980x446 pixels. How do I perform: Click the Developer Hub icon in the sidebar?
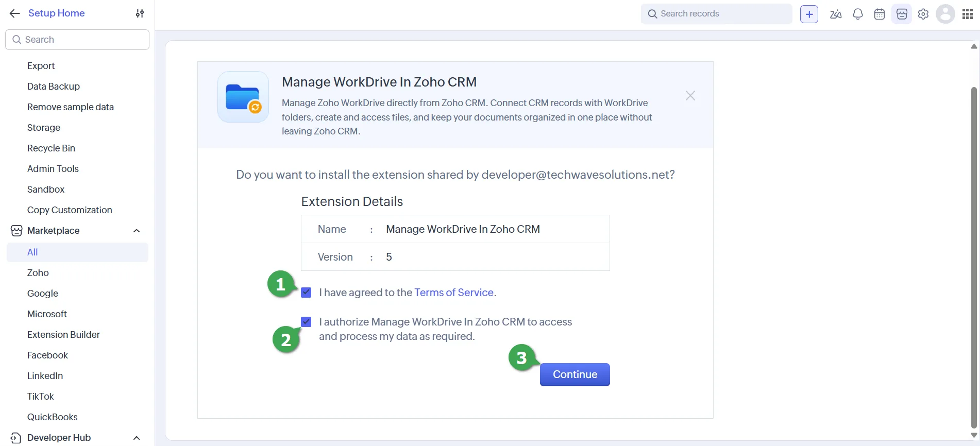click(16, 438)
